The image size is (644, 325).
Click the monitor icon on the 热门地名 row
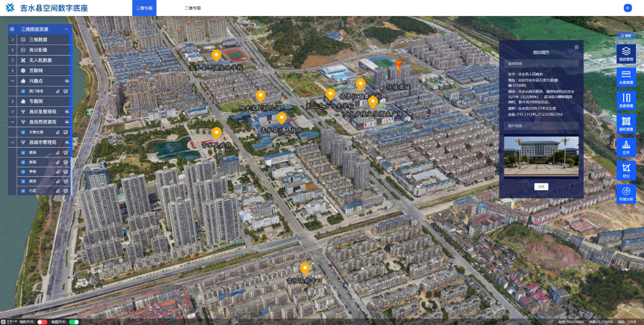tap(65, 91)
